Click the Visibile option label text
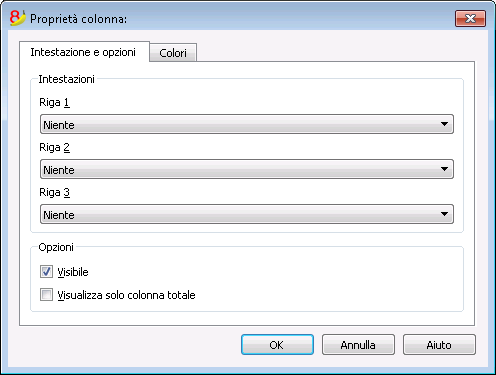496x375 pixels. pos(73,272)
